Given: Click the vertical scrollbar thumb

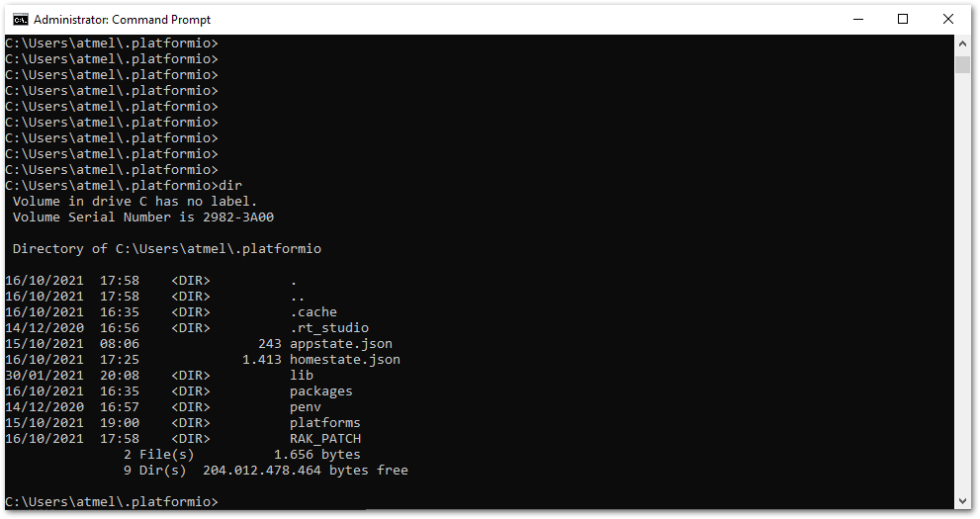Looking at the screenshot, I should click(962, 64).
